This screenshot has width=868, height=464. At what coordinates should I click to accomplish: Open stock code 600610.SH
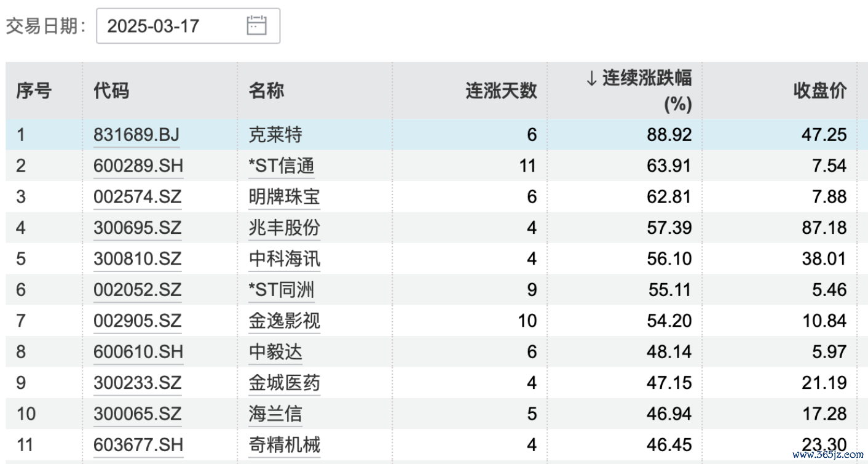point(138,351)
